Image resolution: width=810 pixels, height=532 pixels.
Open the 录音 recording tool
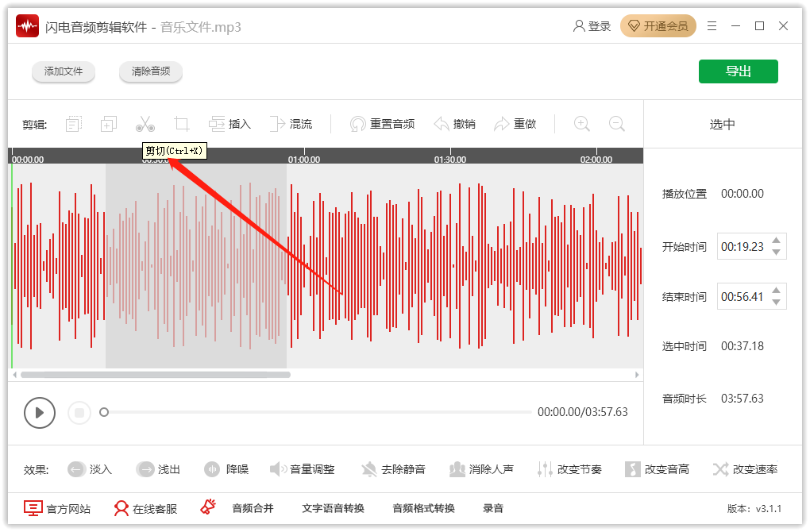coord(493,508)
